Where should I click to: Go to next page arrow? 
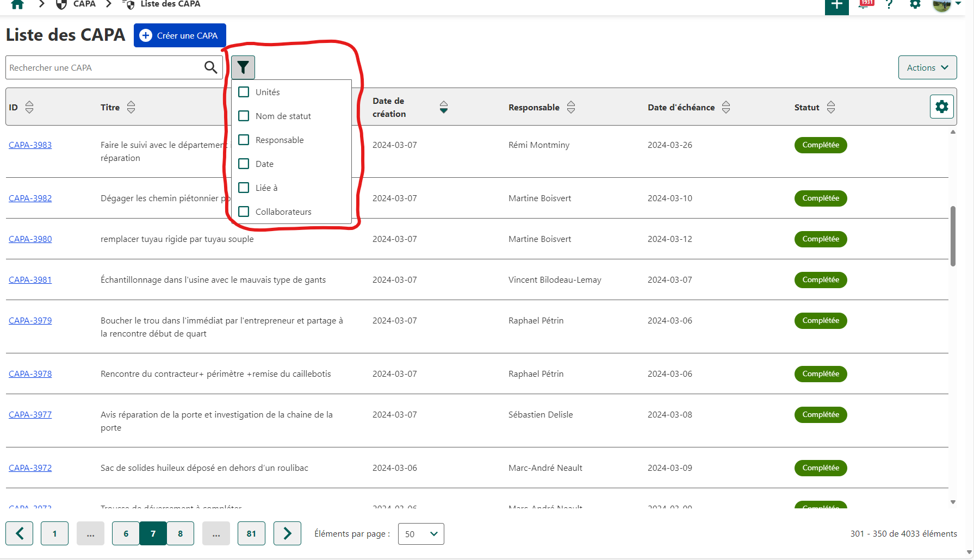coord(287,533)
